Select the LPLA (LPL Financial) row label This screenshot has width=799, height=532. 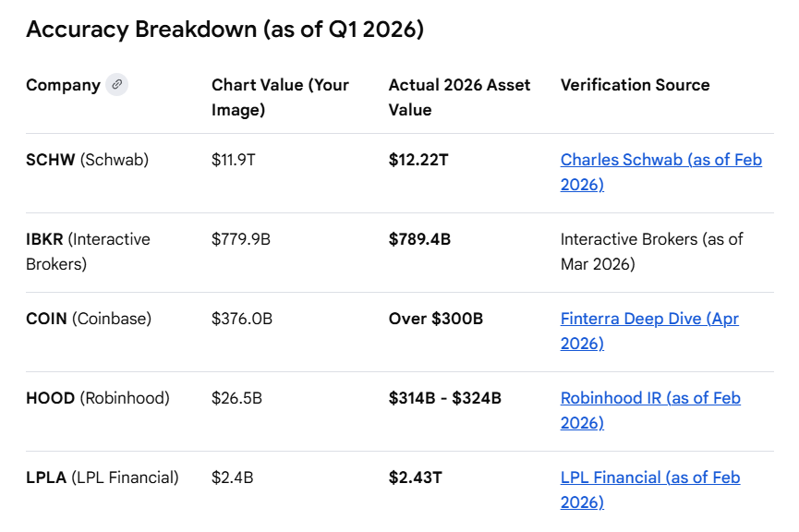(x=103, y=478)
